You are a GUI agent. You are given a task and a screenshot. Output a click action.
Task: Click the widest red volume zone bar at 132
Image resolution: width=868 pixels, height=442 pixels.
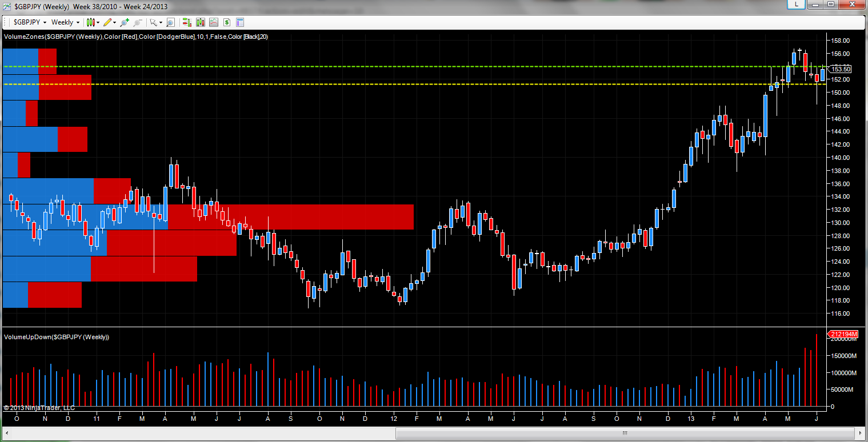[x=290, y=217]
